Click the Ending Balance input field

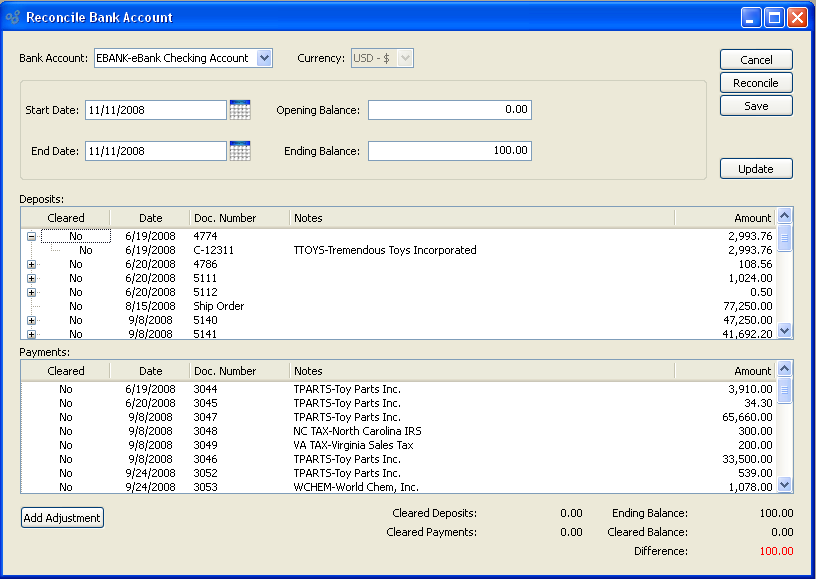449,151
